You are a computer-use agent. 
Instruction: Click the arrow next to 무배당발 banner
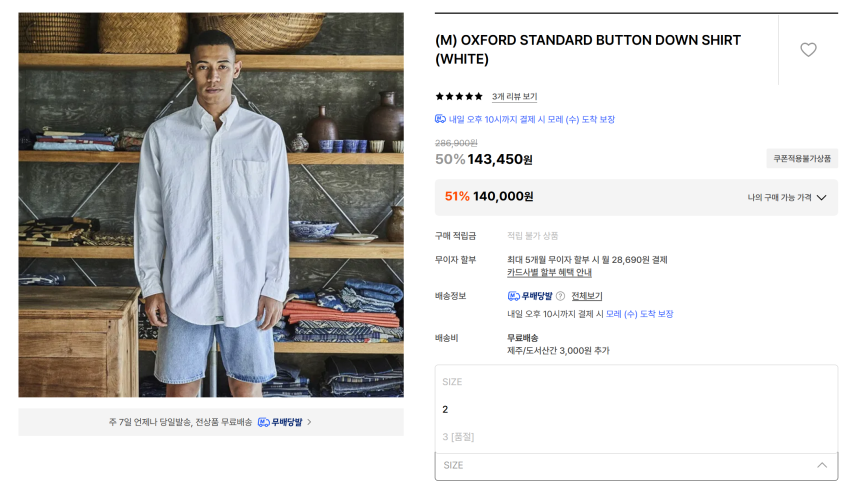pyautogui.click(x=310, y=422)
